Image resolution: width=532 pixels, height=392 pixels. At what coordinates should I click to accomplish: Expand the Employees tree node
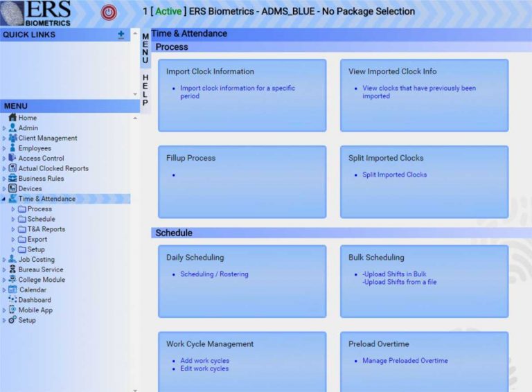[4, 148]
